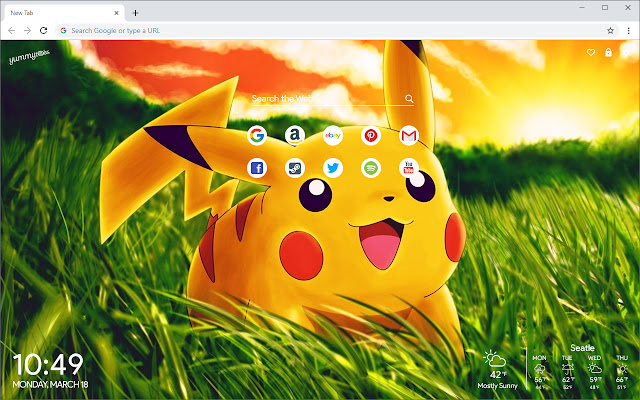Image resolution: width=640 pixels, height=400 pixels.
Task: Minimize the Chrome window
Action: pos(582,7)
